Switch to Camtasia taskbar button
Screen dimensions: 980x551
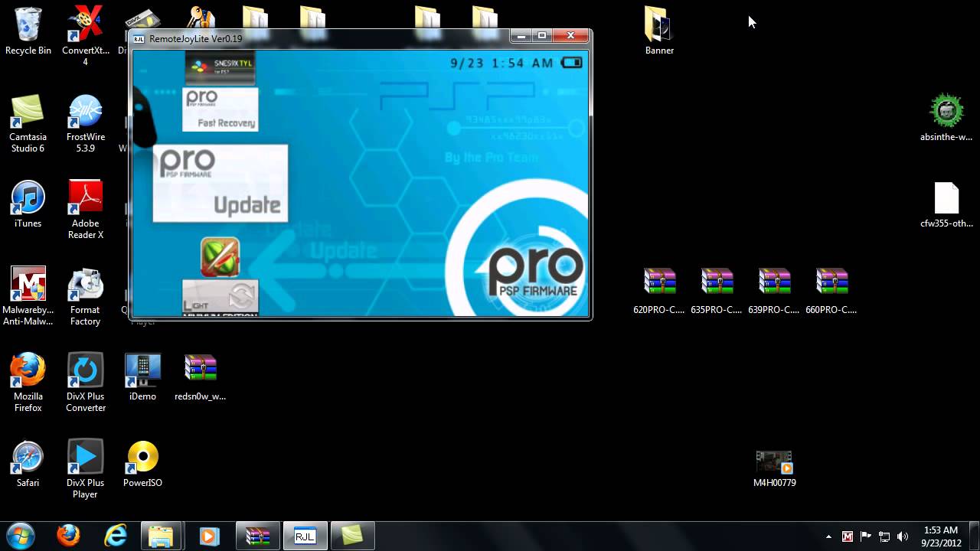pos(352,536)
